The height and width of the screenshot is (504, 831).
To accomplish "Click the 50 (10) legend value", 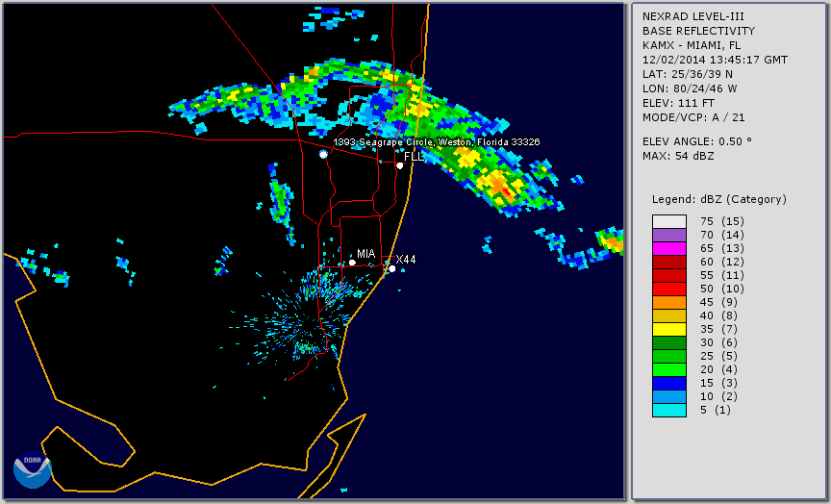I will 721,289.
